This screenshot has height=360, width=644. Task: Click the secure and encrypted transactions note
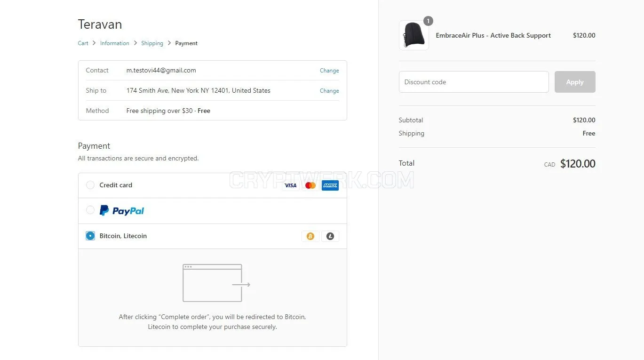click(138, 159)
